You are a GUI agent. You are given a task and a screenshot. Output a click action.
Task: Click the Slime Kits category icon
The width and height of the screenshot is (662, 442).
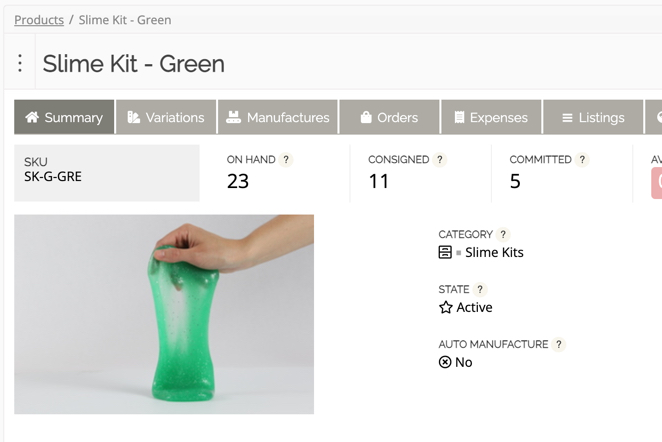tap(446, 253)
